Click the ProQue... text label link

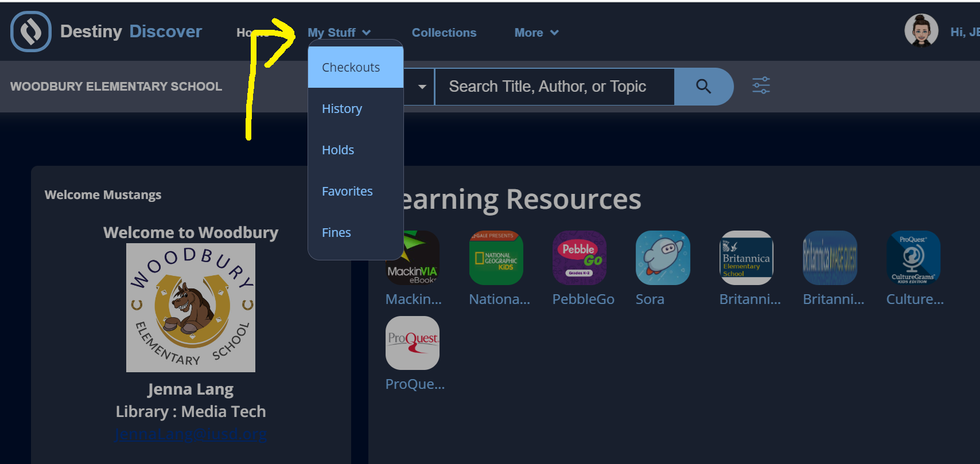point(415,384)
